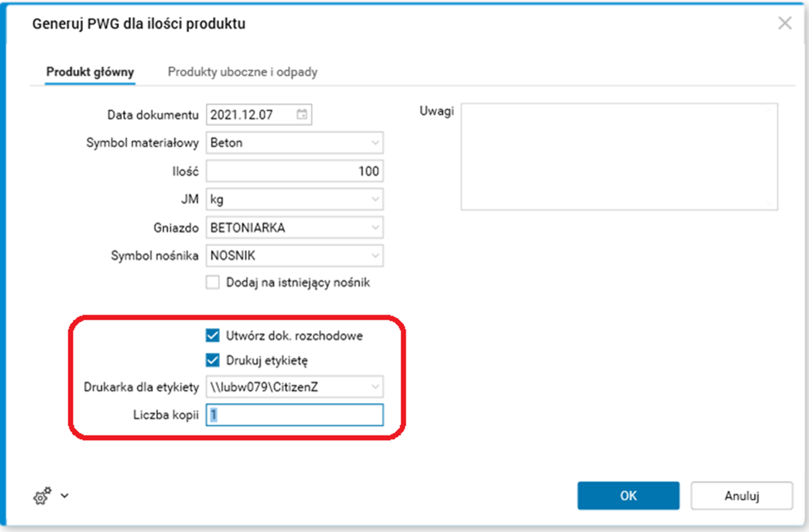
Task: Focus the Liczba kopii input field
Action: coord(294,416)
